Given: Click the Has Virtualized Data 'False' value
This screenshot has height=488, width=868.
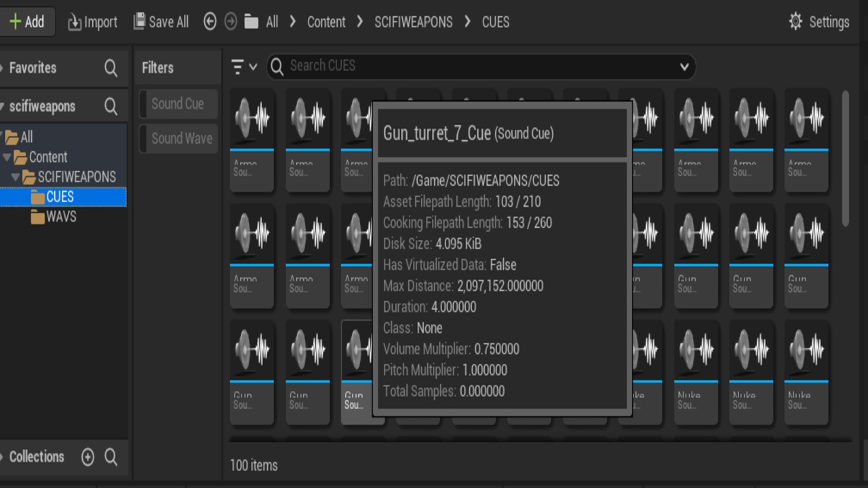Looking at the screenshot, I should (503, 265).
